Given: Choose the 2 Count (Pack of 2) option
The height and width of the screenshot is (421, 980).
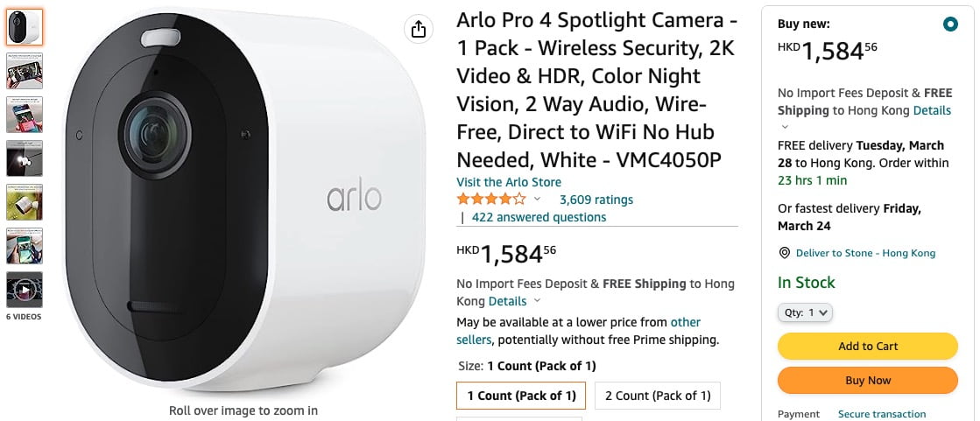Looking at the screenshot, I should tap(658, 396).
